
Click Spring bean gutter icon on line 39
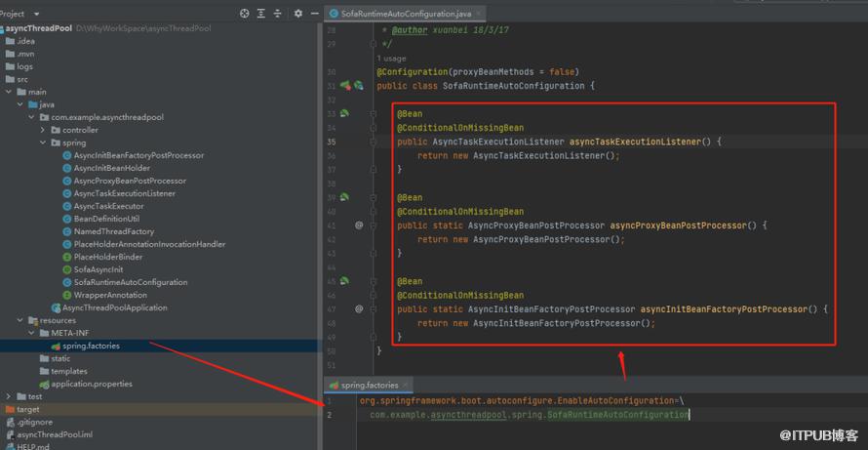tap(344, 198)
